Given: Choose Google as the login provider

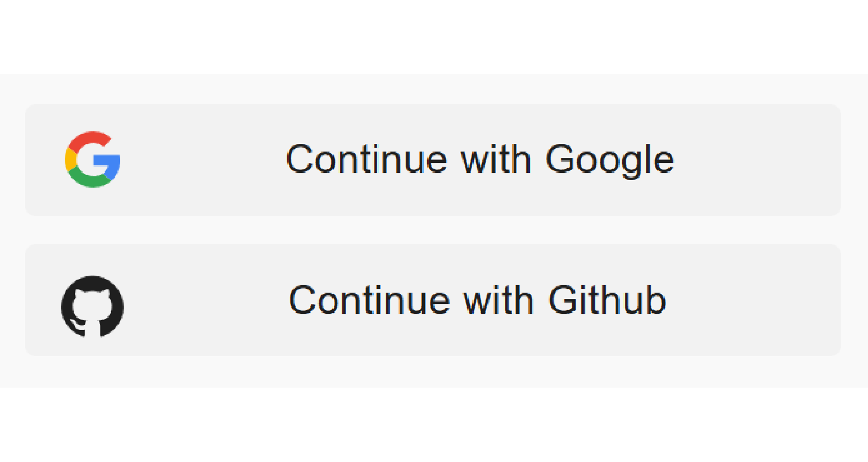Looking at the screenshot, I should pyautogui.click(x=433, y=160).
